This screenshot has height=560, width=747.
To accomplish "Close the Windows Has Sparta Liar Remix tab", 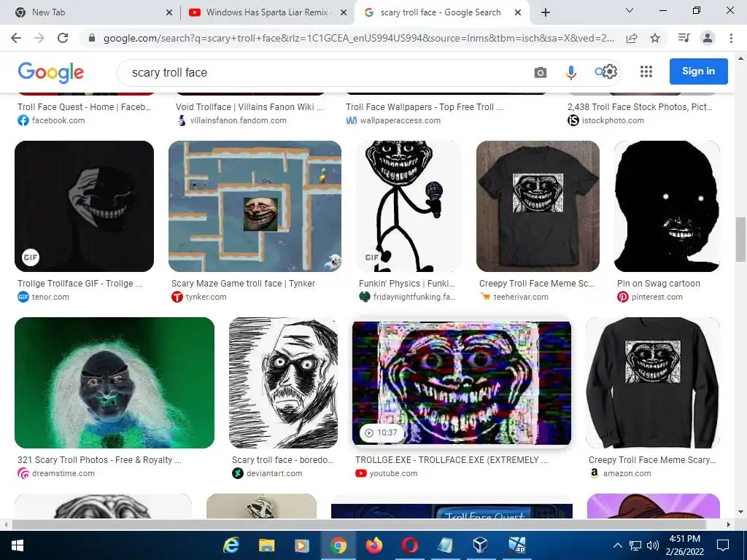I will click(x=344, y=13).
